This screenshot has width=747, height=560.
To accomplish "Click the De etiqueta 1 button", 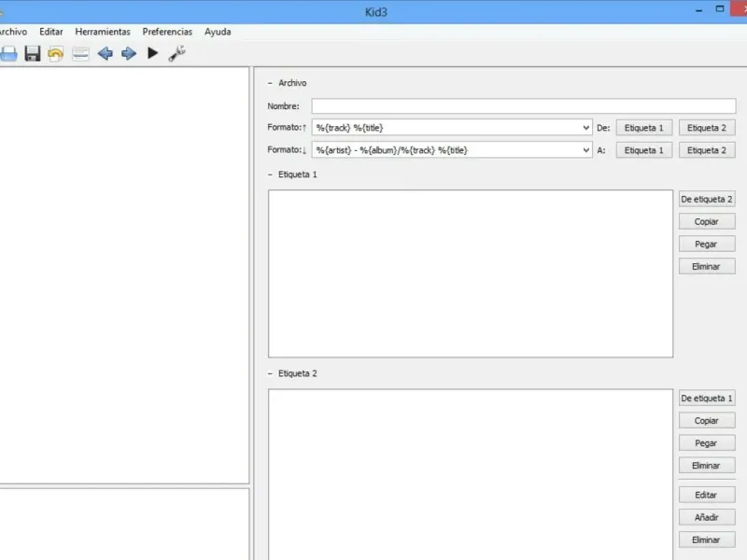I will pos(707,399).
